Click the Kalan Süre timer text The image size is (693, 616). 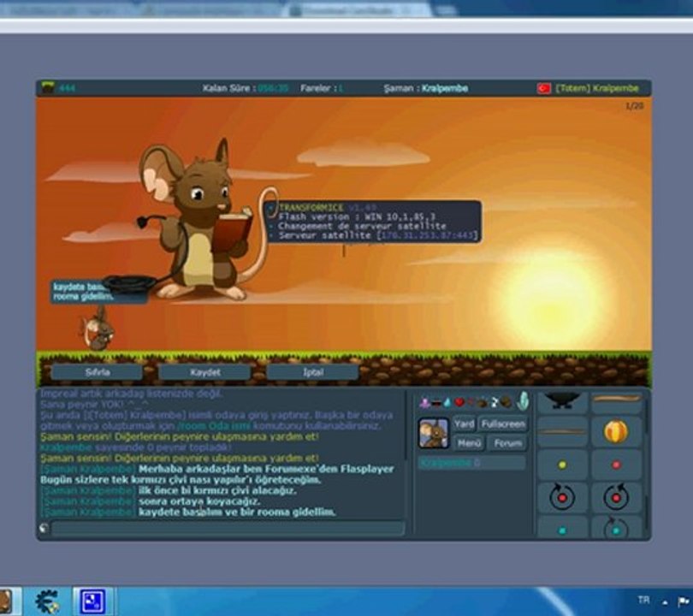246,88
